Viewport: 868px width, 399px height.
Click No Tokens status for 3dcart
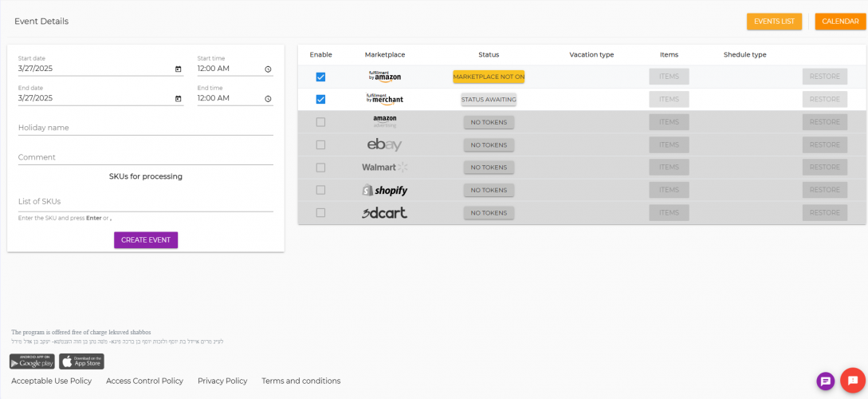(489, 213)
